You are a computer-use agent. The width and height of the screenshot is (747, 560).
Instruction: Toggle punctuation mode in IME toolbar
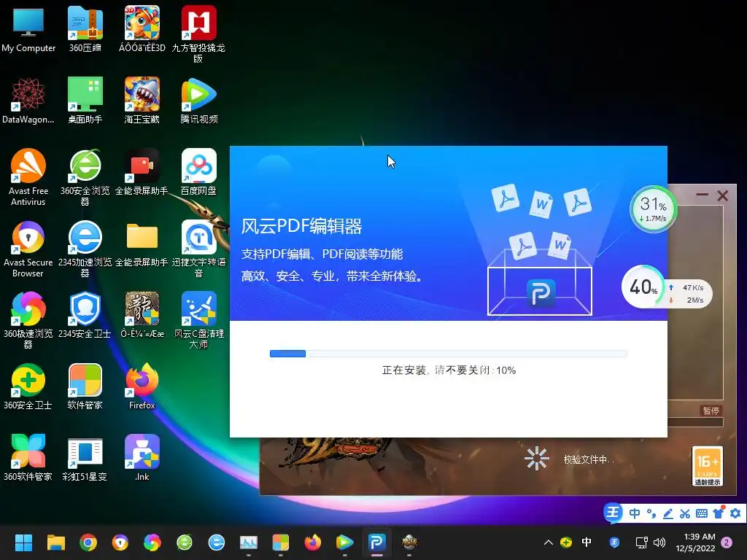[x=651, y=513]
